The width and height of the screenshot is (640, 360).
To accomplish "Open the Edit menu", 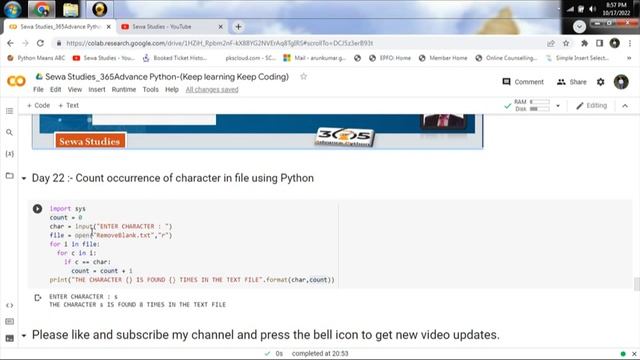I will coord(56,89).
